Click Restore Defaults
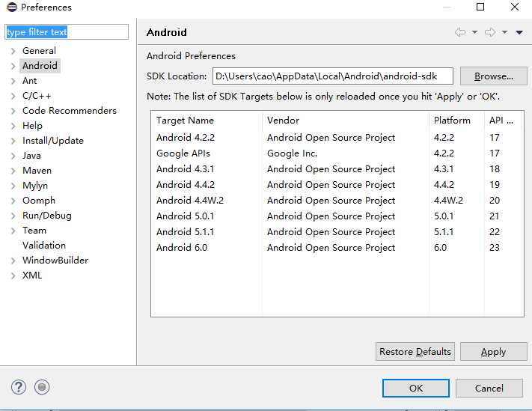The image size is (532, 411). (x=415, y=352)
